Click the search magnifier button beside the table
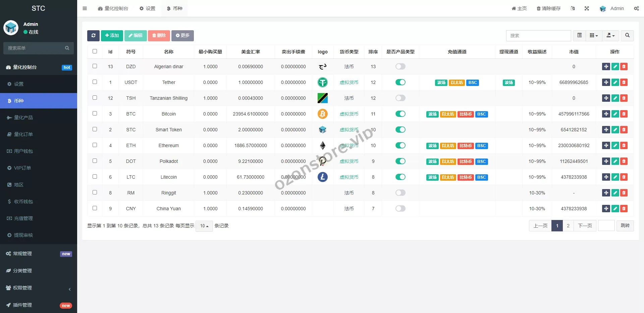Screen dimensions: 644x313 click(627, 36)
